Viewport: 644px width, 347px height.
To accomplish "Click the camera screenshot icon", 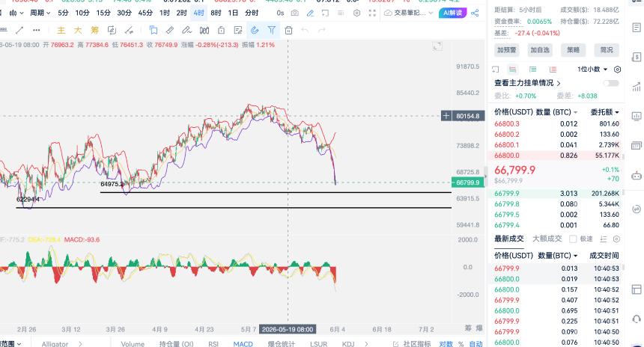I will tap(295, 13).
